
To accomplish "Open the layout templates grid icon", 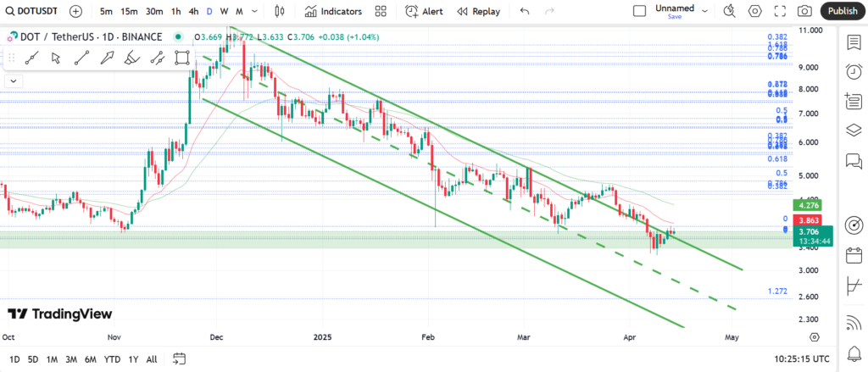I will click(x=381, y=11).
